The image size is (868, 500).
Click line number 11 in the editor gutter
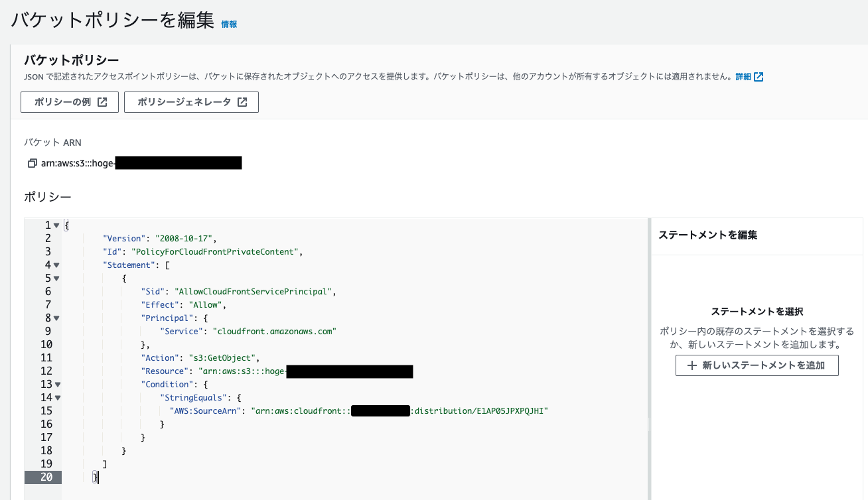click(46, 357)
